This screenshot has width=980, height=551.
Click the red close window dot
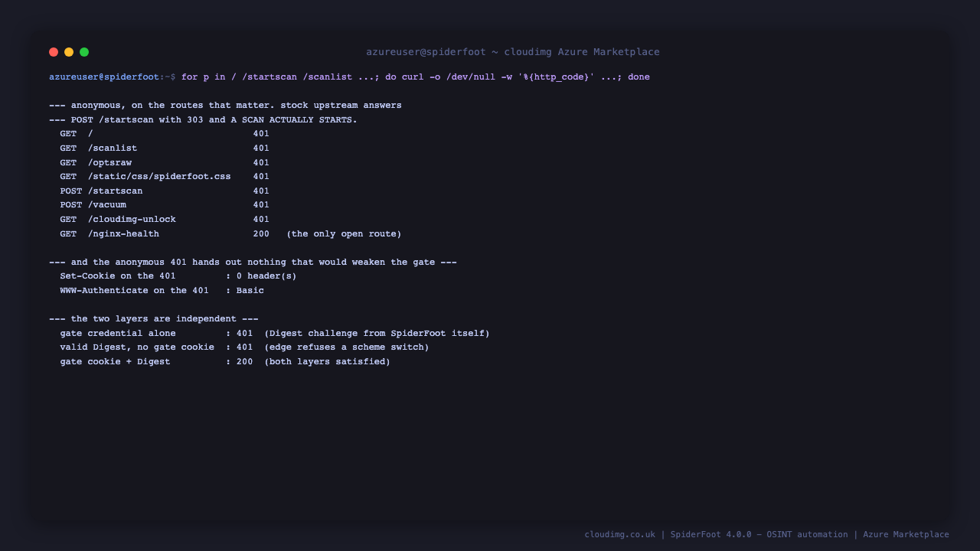tap(54, 52)
